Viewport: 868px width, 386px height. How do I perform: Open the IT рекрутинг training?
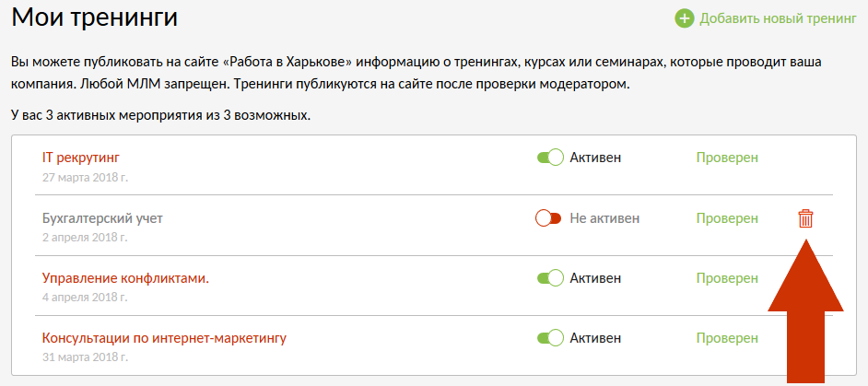[81, 158]
